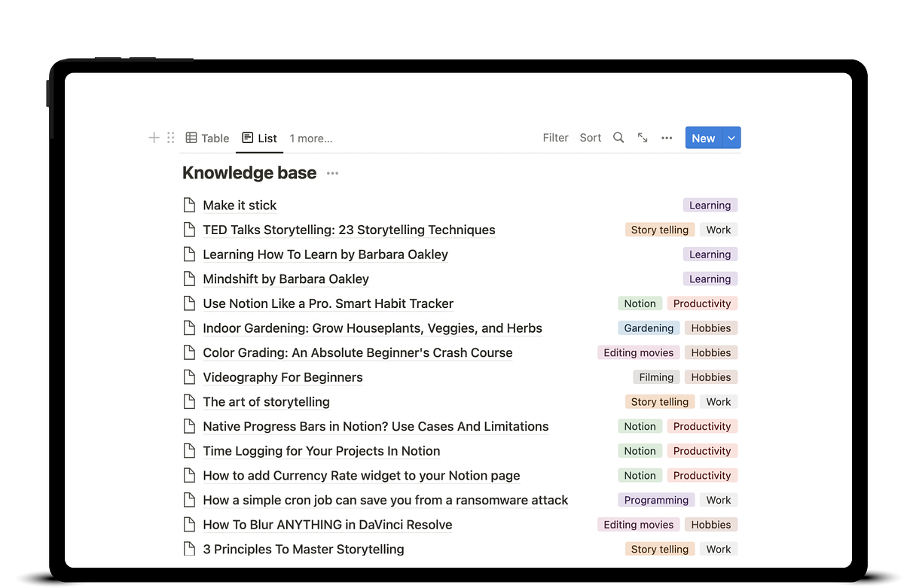Open the New button dropdown chevron
This screenshot has width=904, height=588.
click(x=731, y=138)
